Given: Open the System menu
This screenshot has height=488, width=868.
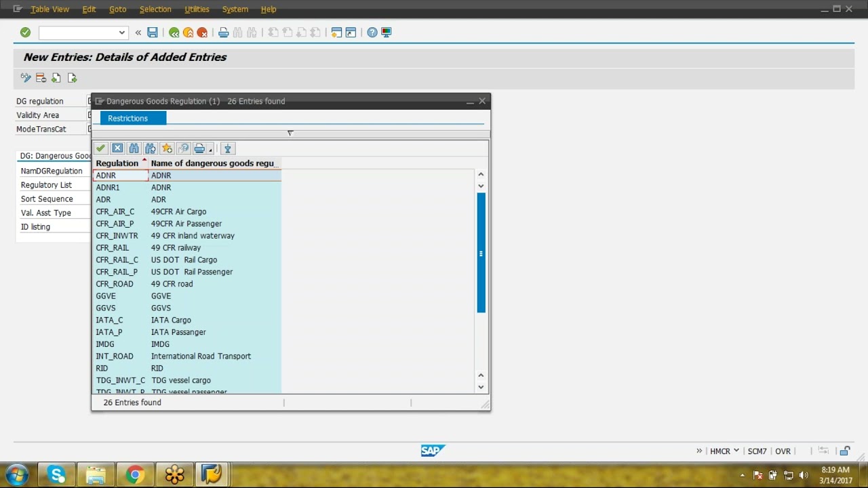Looking at the screenshot, I should point(235,9).
